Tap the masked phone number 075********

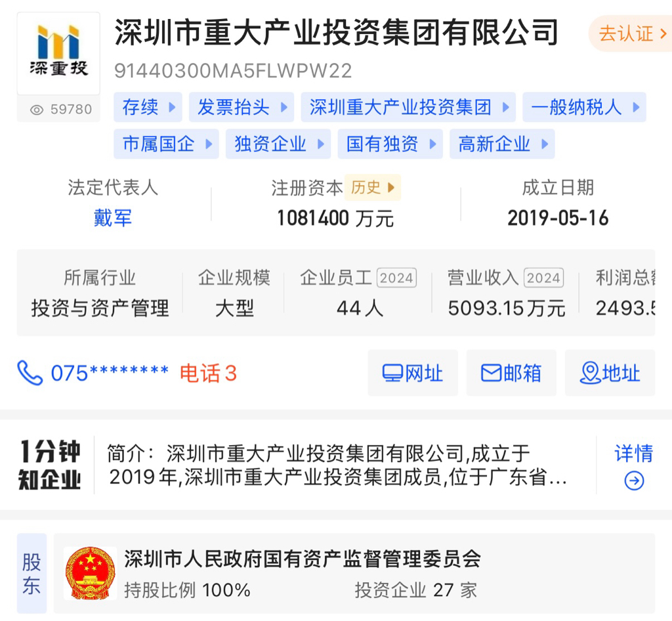[110, 373]
